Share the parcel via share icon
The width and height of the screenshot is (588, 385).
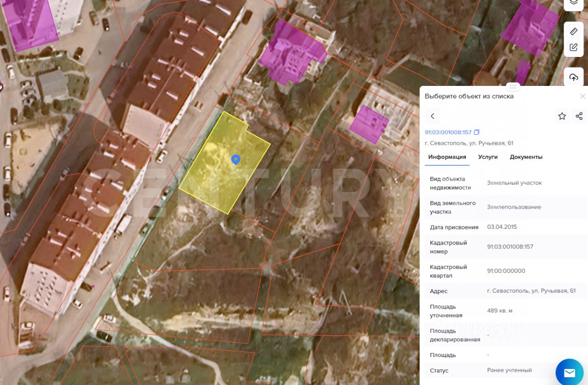[x=579, y=116]
